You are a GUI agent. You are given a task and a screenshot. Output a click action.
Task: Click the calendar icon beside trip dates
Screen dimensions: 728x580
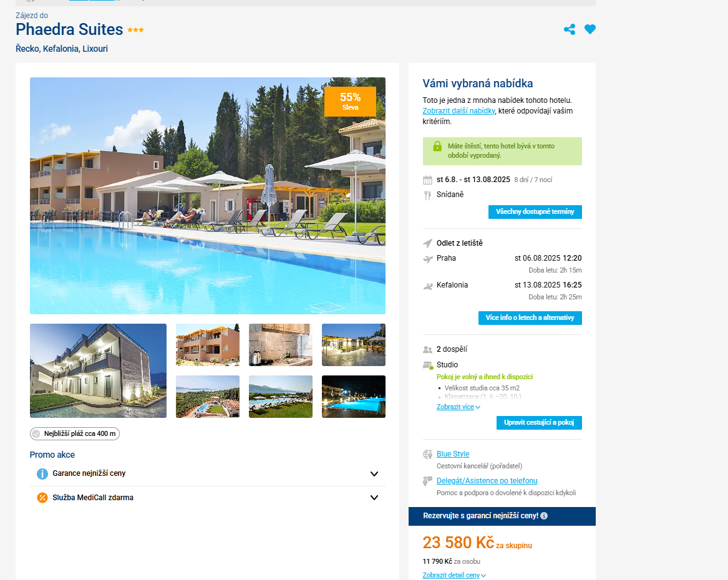[427, 180]
